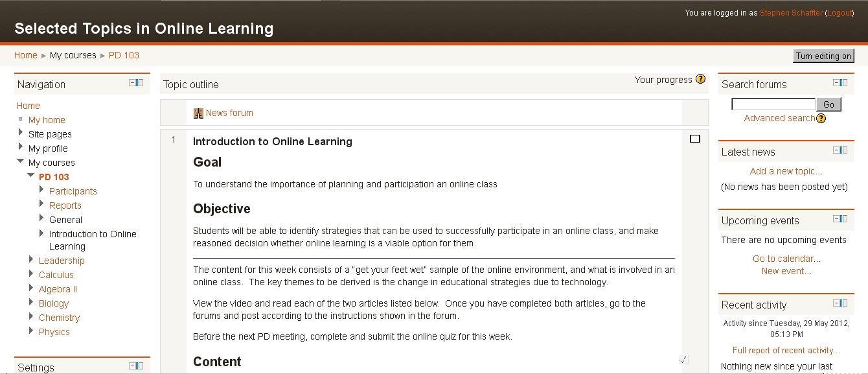
Task: Click the News forum icon
Action: 198,113
